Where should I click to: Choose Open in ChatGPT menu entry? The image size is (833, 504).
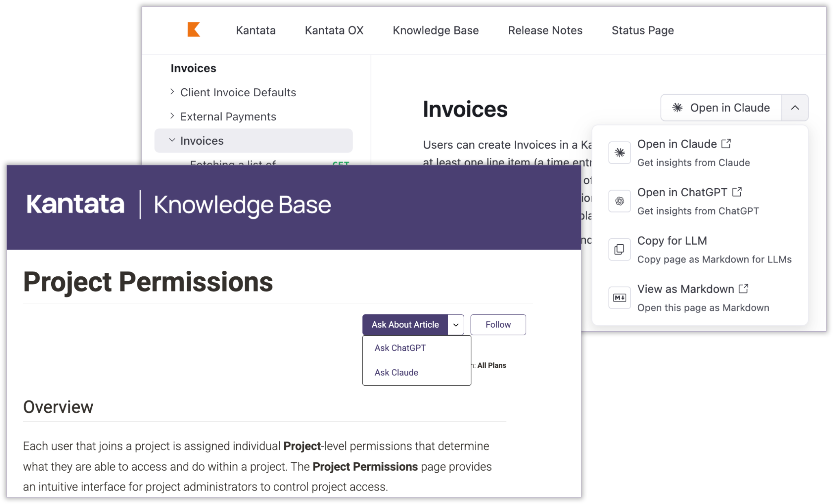tap(700, 201)
